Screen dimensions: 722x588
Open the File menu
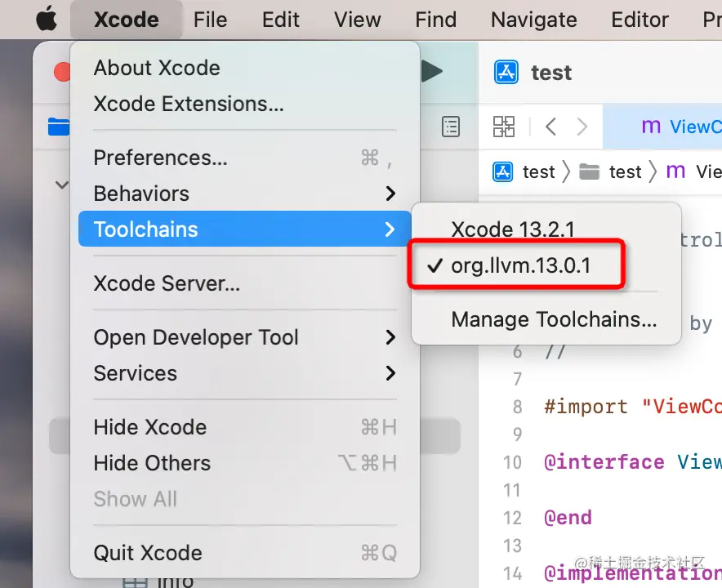click(x=210, y=20)
